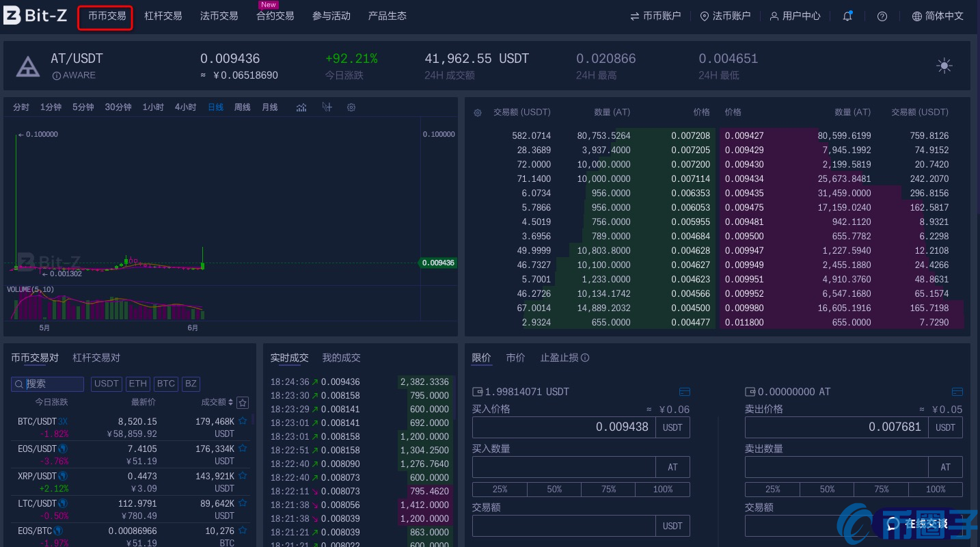Select the crosshair drawing tool icon
Screen dimensions: 980x547
click(327, 107)
